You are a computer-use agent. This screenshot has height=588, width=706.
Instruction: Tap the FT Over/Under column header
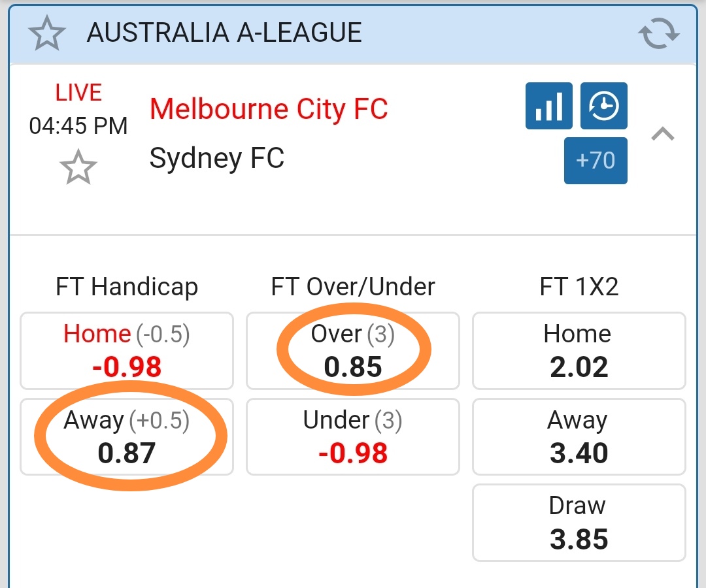tap(353, 287)
